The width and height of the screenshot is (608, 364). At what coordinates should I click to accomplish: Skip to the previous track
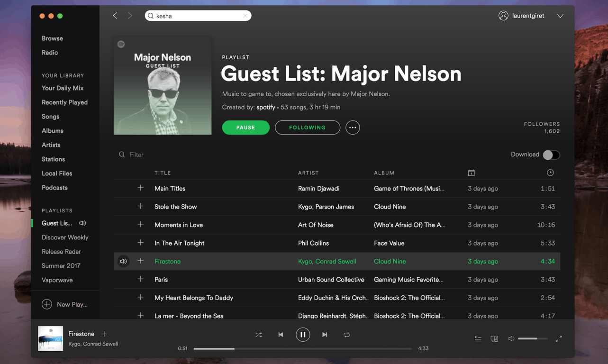tap(281, 335)
